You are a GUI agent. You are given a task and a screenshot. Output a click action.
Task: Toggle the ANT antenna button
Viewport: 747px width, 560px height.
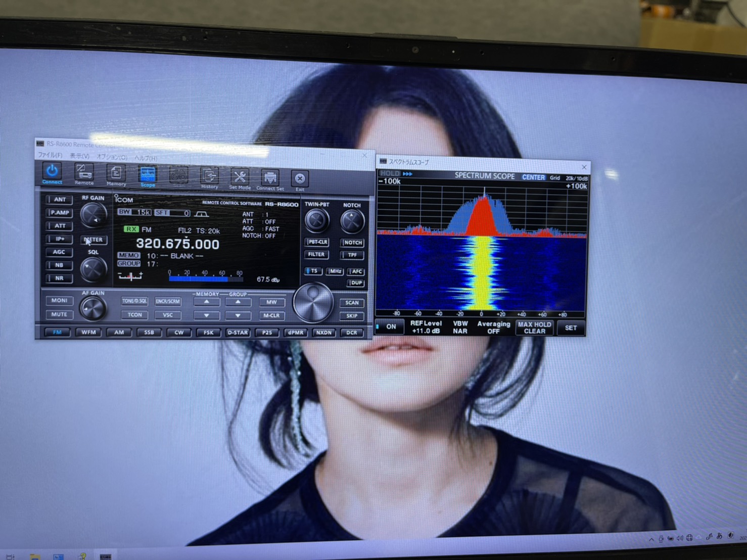(x=60, y=200)
